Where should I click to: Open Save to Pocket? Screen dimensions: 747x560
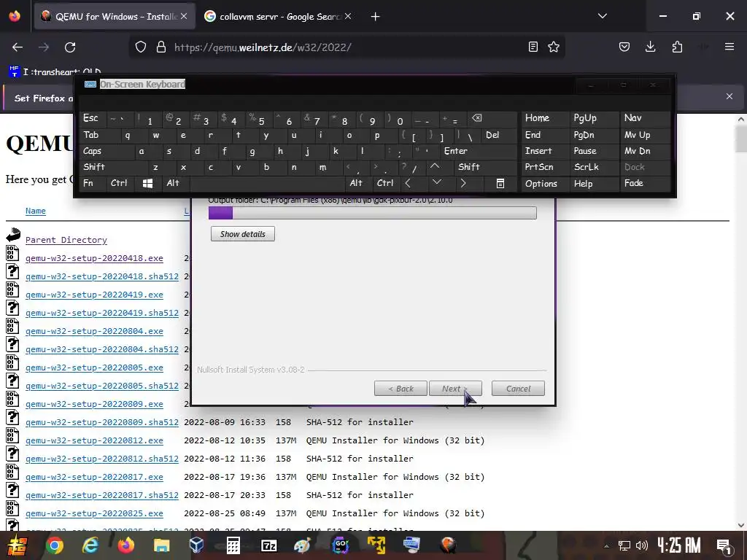(624, 47)
